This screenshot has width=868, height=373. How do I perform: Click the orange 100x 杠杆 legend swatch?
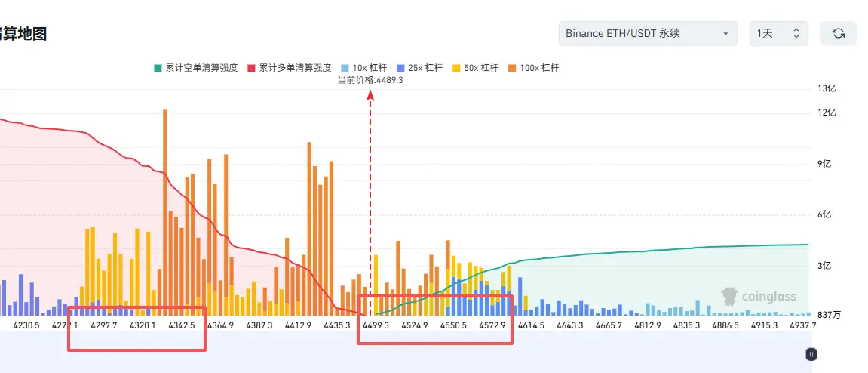[x=512, y=68]
